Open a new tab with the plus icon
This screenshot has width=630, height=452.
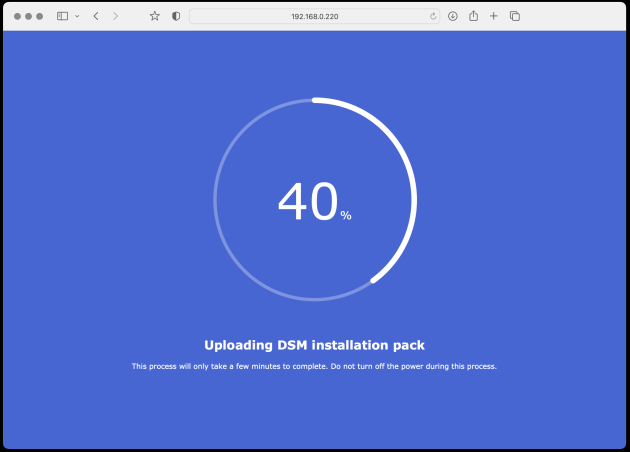click(494, 16)
